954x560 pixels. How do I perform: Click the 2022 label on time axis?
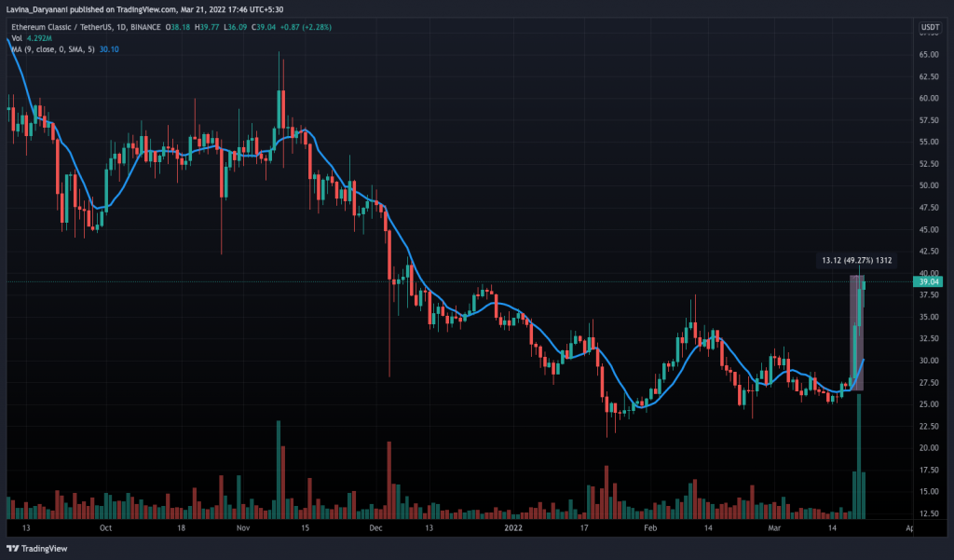click(x=513, y=527)
